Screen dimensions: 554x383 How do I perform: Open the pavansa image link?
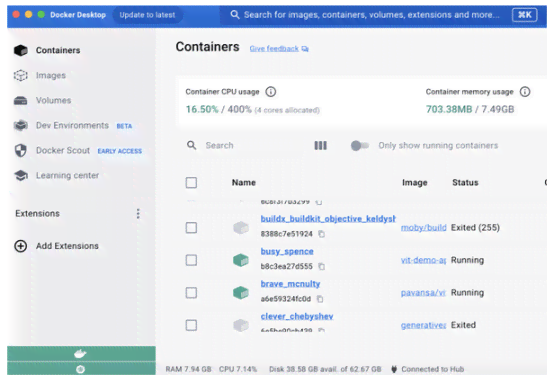pyautogui.click(x=423, y=293)
